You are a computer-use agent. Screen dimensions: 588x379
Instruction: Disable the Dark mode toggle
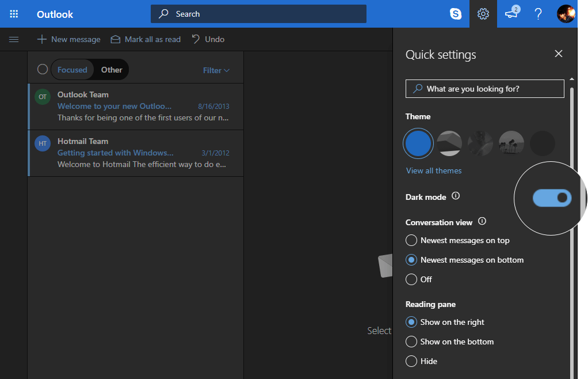click(552, 198)
